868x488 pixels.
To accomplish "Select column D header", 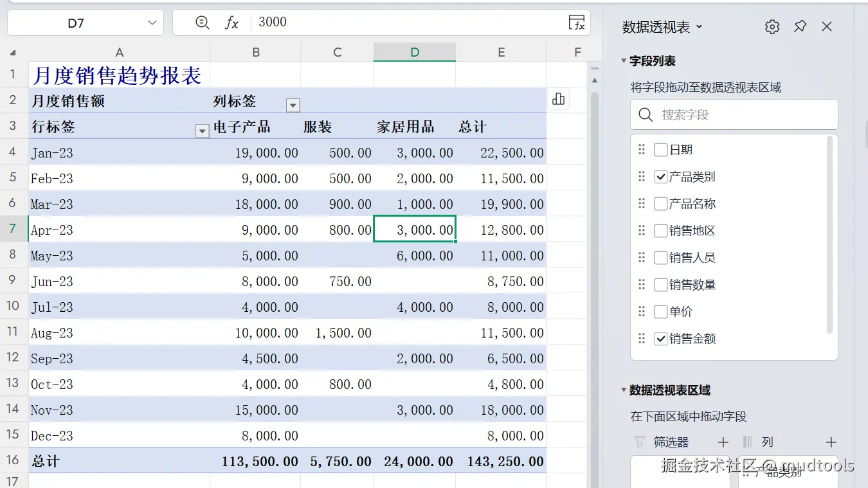I will click(x=415, y=52).
